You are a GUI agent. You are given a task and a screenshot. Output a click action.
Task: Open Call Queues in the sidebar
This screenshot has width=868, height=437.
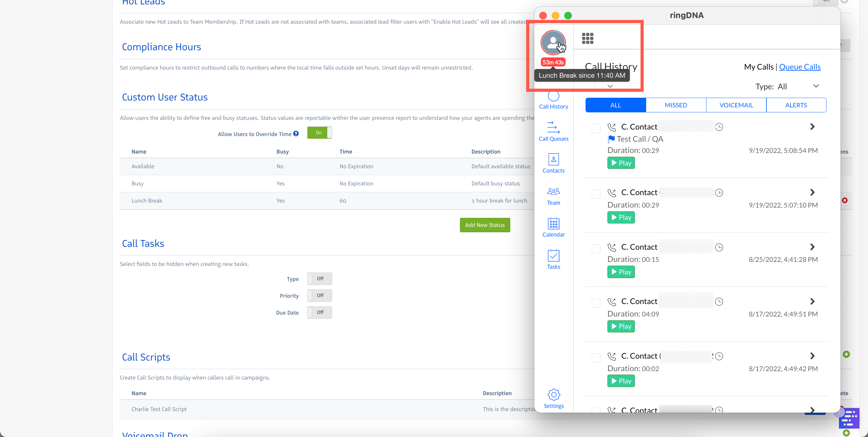(553, 131)
